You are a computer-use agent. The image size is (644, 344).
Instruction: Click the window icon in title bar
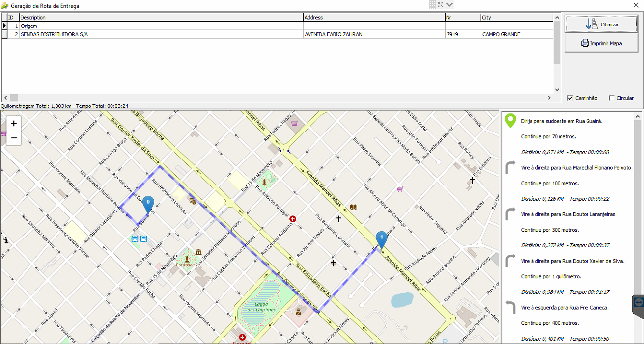pos(5,6)
